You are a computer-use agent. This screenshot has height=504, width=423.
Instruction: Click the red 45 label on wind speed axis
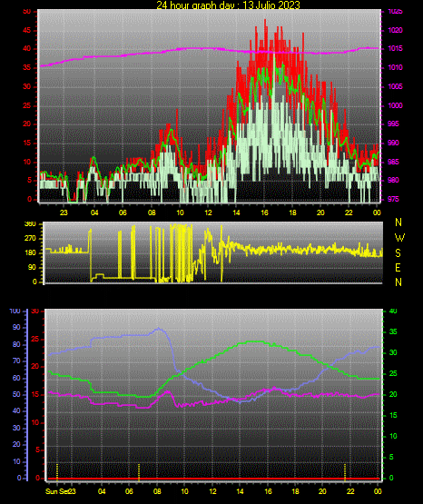[27, 30]
